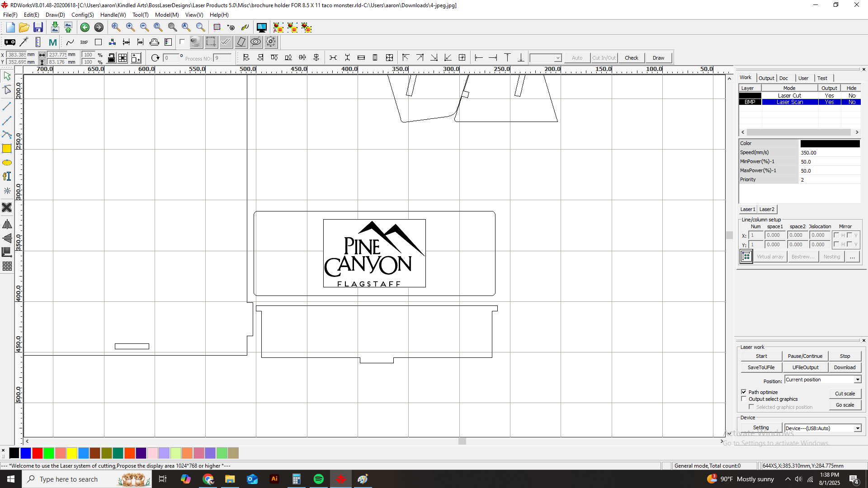Viewport: 868px width, 488px height.
Task: Save the file with floppy disk icon
Action: [38, 28]
